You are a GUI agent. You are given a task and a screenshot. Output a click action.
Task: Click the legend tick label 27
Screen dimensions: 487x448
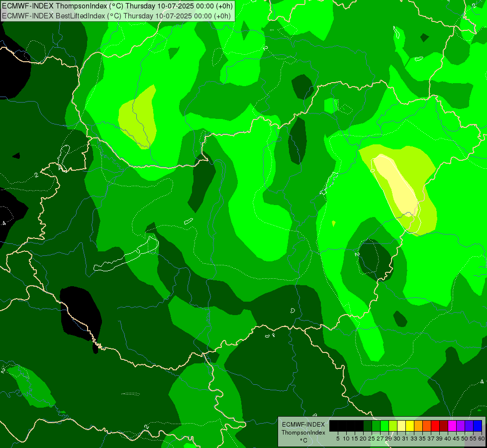coord(380,439)
